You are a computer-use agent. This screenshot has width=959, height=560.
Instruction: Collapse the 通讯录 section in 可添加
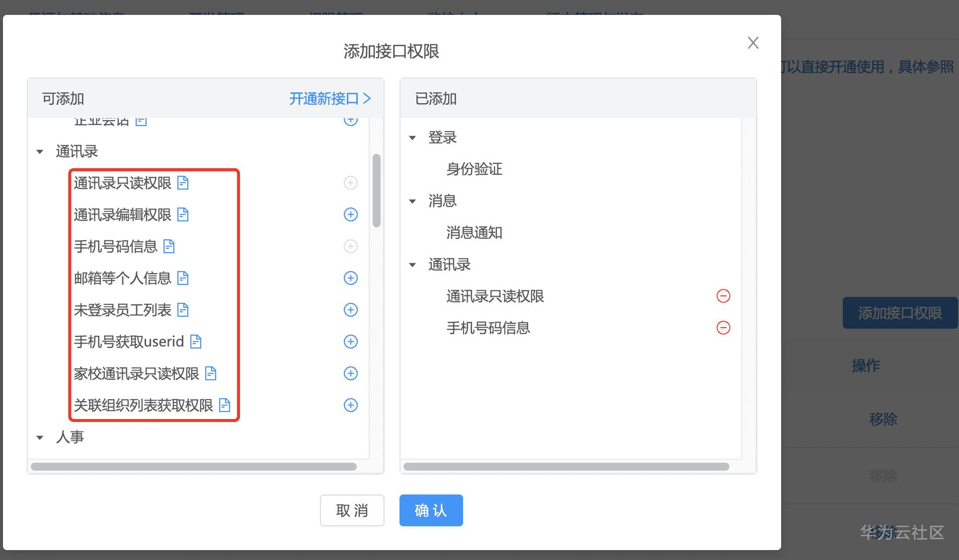(x=41, y=150)
